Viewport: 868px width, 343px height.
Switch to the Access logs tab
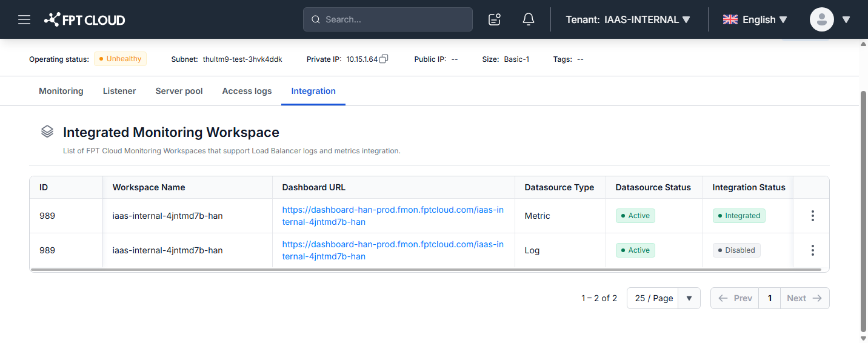(247, 91)
